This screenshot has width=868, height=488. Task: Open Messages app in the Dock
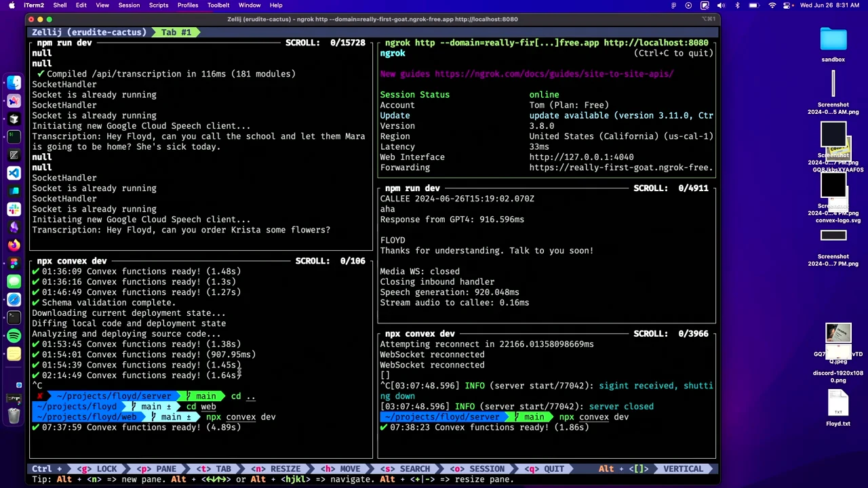tap(14, 281)
